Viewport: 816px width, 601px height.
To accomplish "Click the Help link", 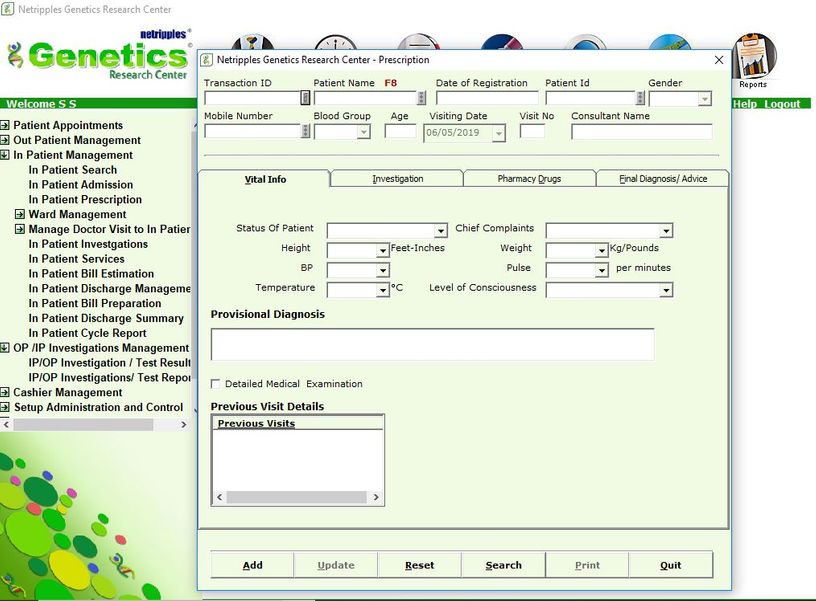I will 745,104.
